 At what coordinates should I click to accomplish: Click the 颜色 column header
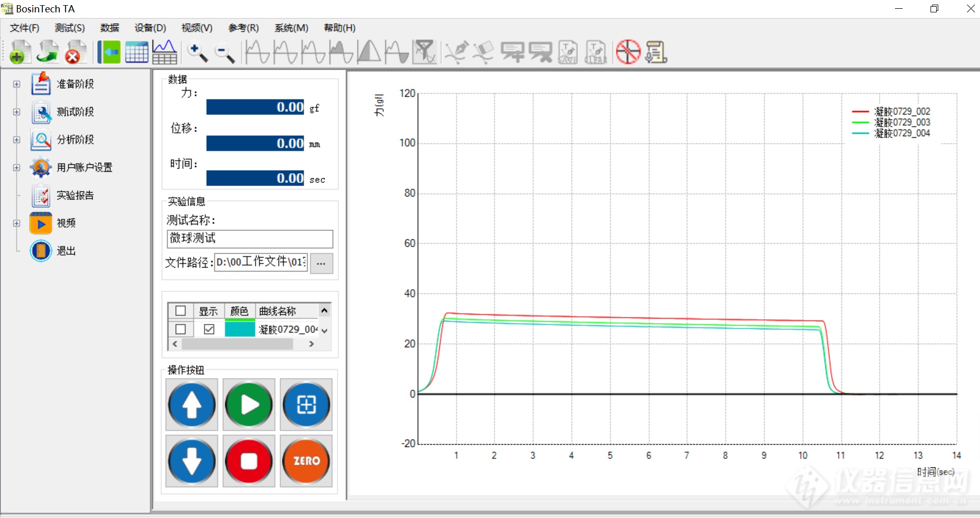point(240,311)
